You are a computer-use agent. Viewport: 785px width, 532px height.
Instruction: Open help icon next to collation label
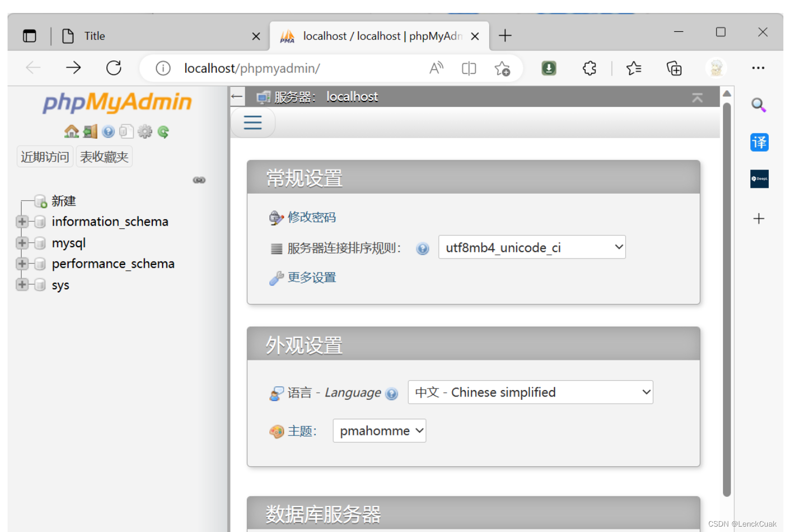coord(423,249)
